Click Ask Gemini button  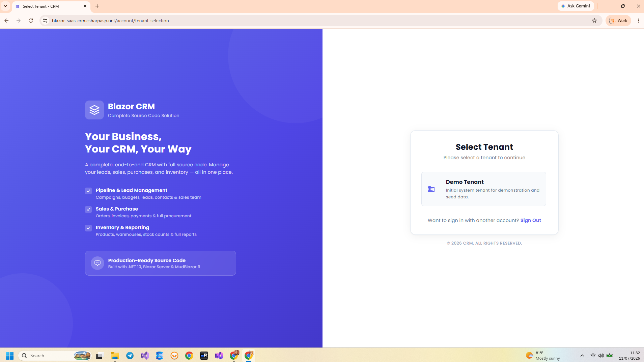(576, 6)
